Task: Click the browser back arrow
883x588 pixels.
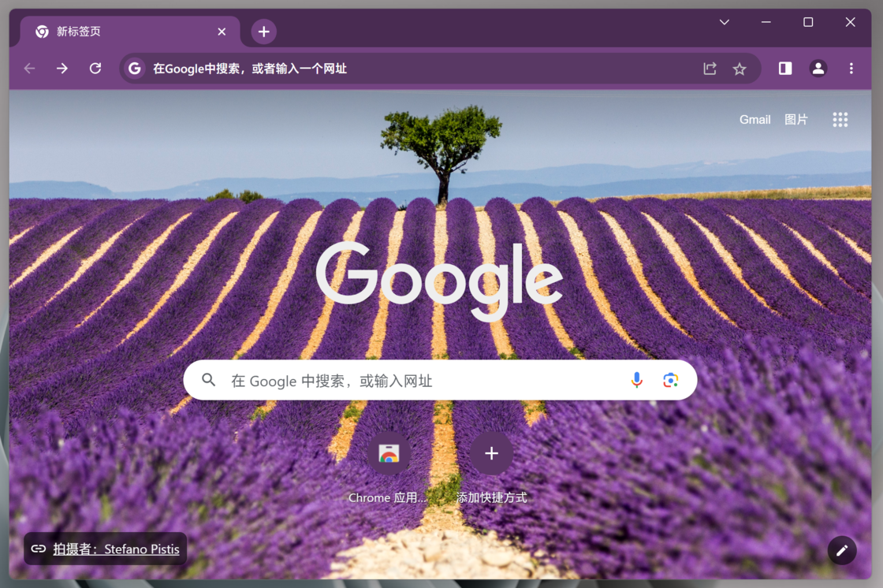Action: pyautogui.click(x=30, y=69)
